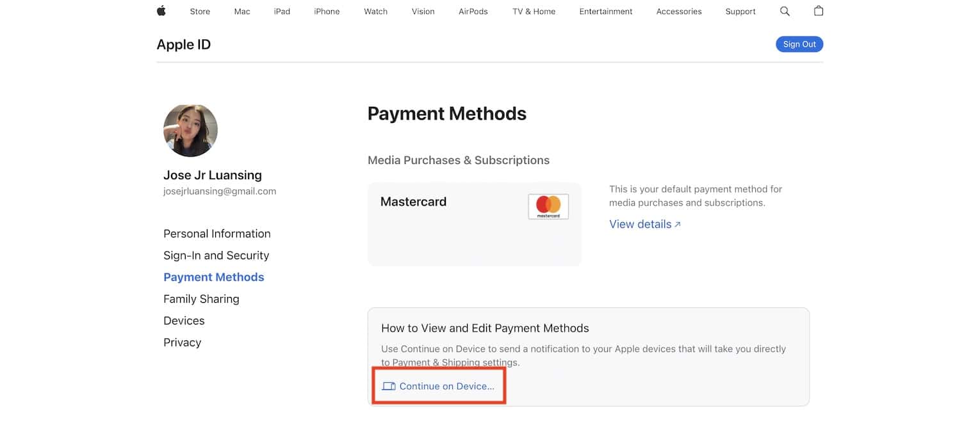Go to iPad in navigation bar

282,12
